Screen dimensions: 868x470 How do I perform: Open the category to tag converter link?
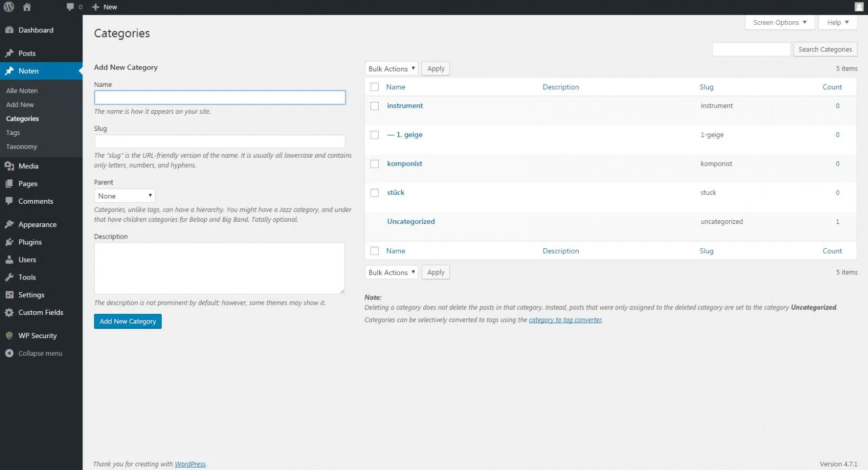click(x=565, y=320)
